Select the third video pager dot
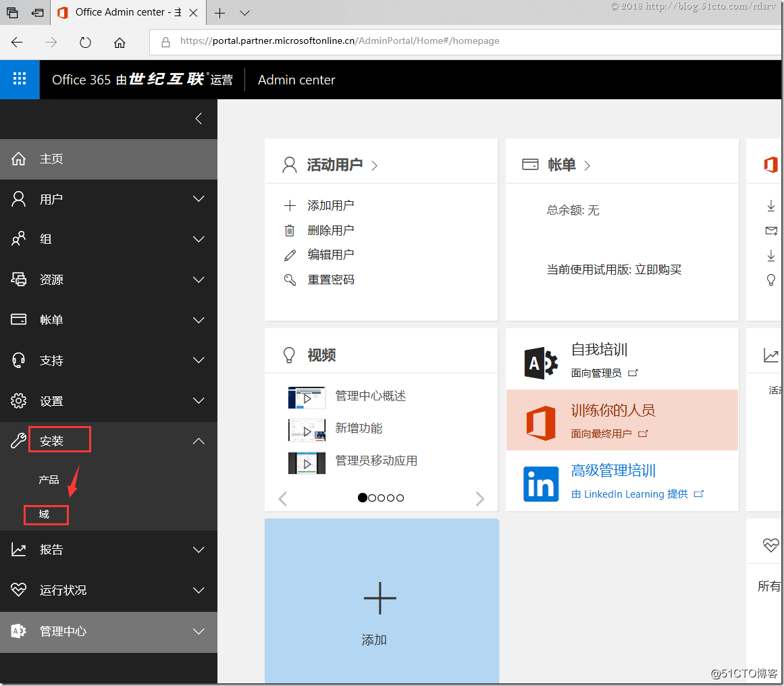 (x=382, y=498)
